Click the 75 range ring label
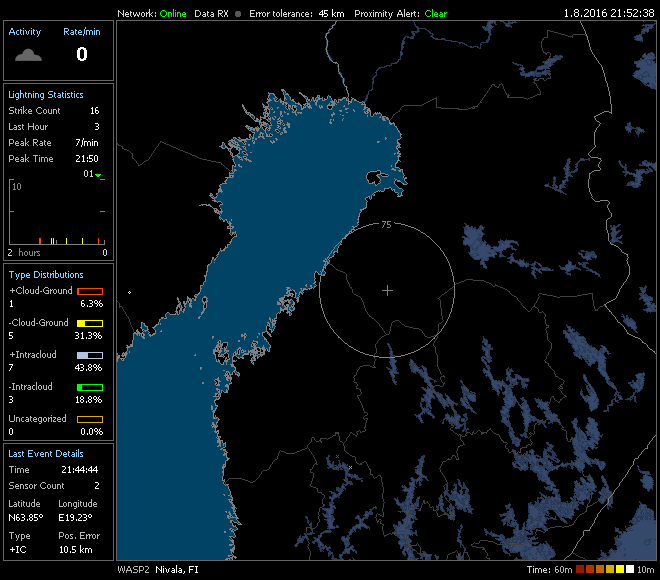 (386, 225)
